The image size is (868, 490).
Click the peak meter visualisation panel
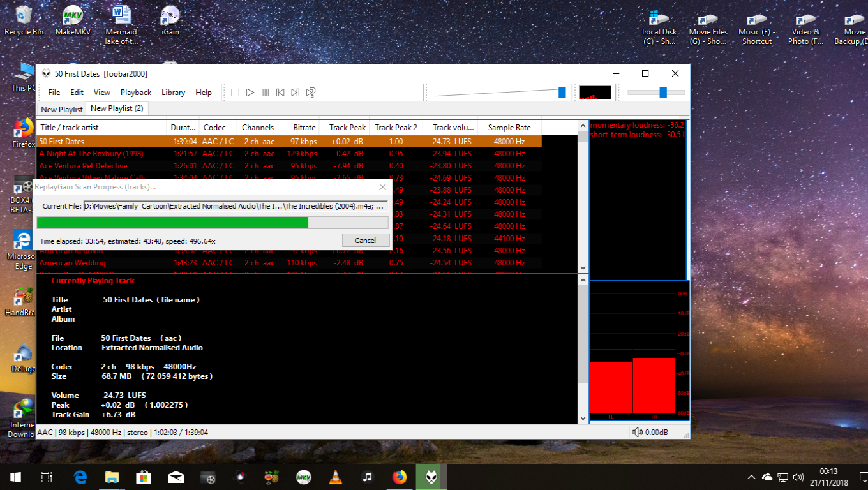coord(640,351)
